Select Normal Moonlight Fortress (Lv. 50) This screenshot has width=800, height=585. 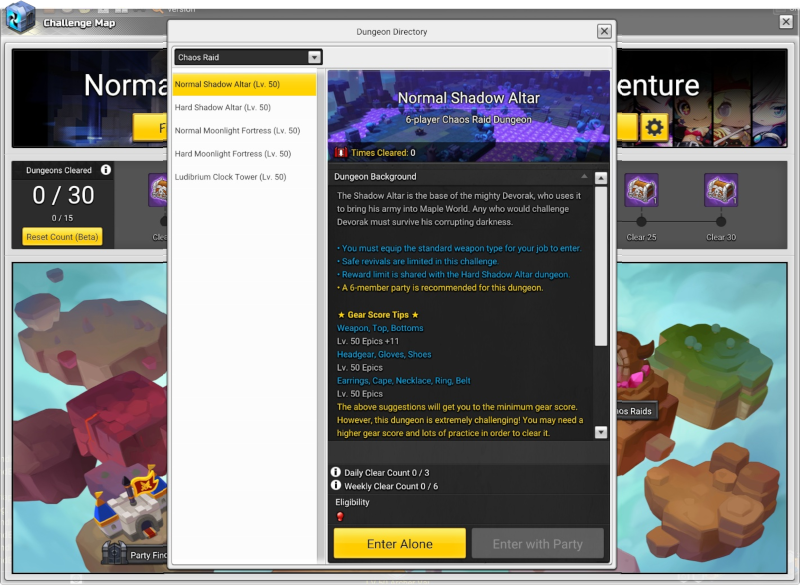coord(244,131)
